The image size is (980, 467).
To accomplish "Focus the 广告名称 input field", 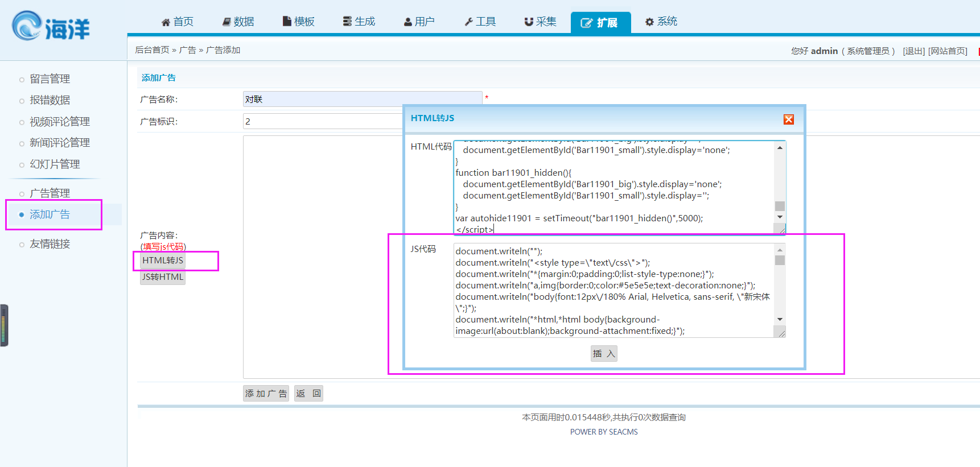I will pos(362,100).
